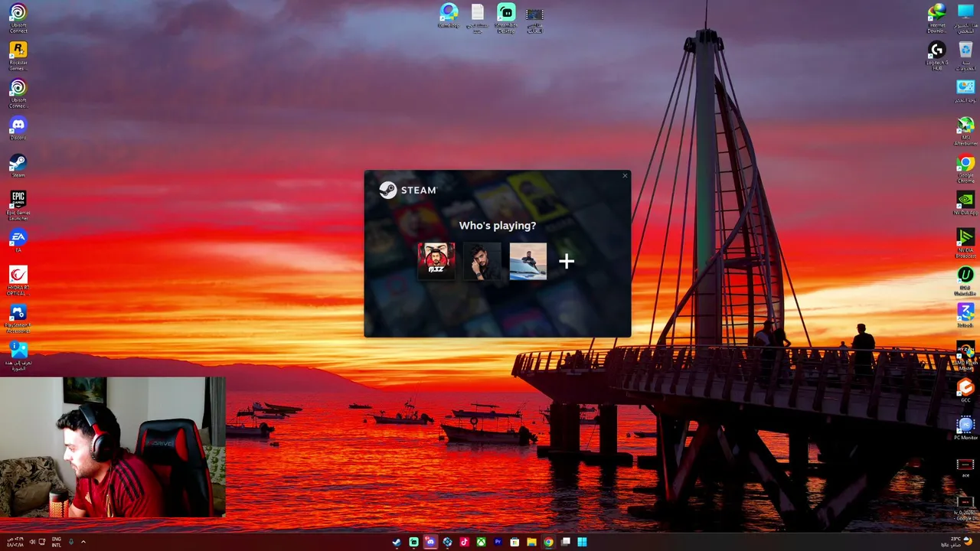Open Microsoft Store from the taskbar
This screenshot has height=551, width=980.
pyautogui.click(x=514, y=542)
